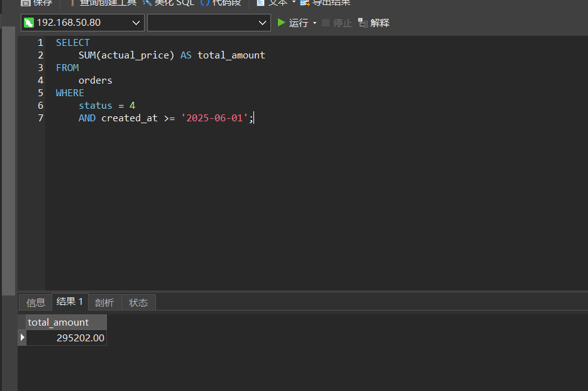Click the Text (文本) toolbar icon
588x391 pixels.
pos(260,3)
